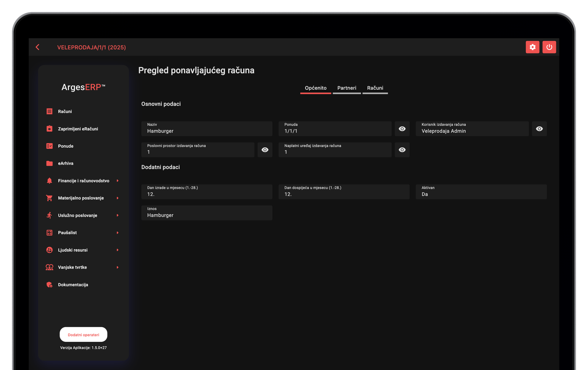View Poslovni prostor via eye icon

click(265, 150)
